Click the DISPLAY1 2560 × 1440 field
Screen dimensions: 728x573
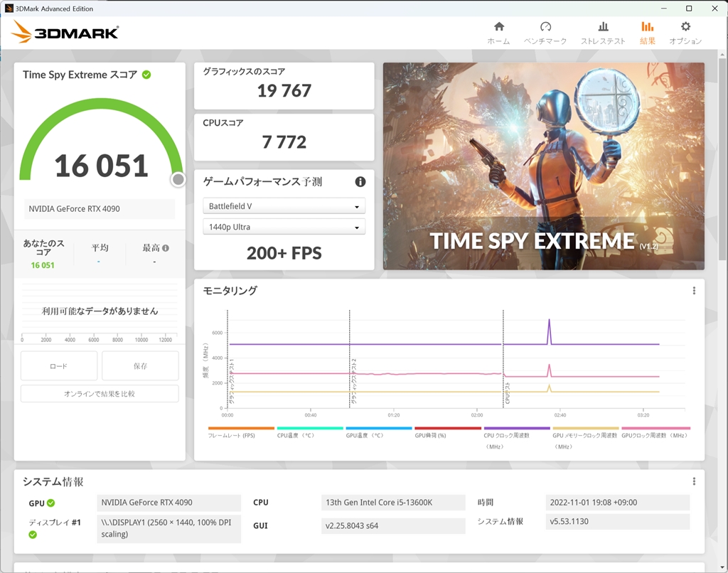pyautogui.click(x=169, y=528)
